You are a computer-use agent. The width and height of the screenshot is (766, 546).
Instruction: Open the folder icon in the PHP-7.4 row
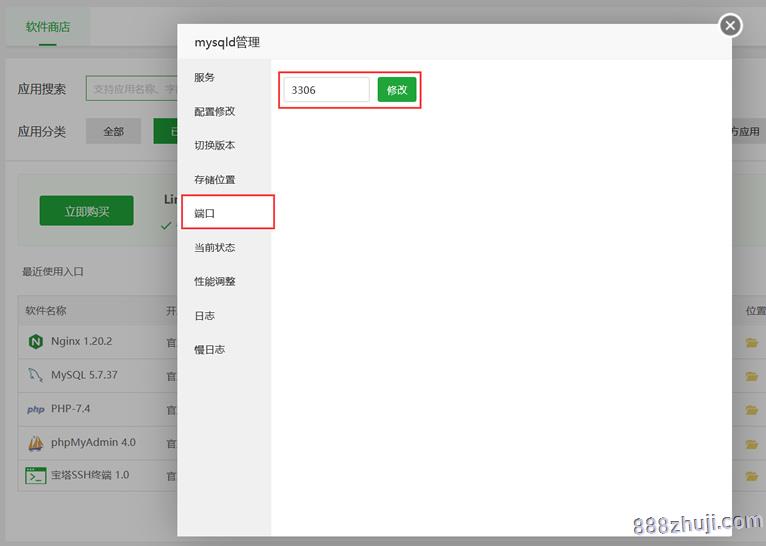click(752, 410)
